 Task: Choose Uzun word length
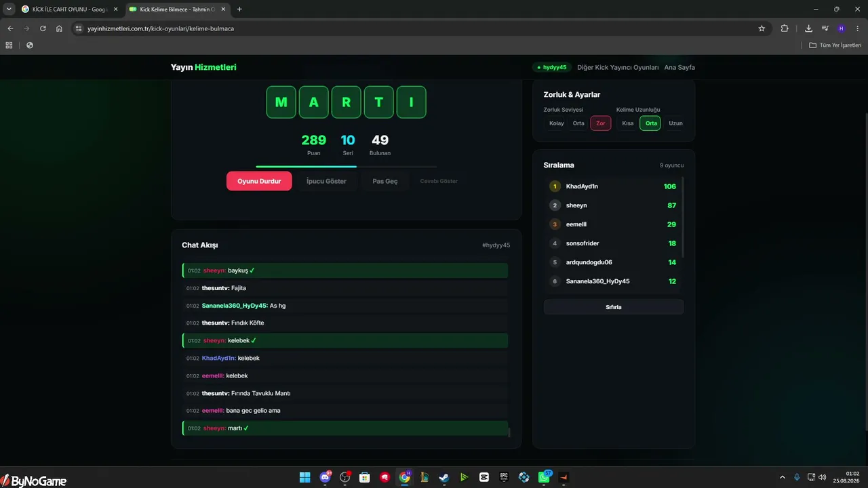point(675,123)
